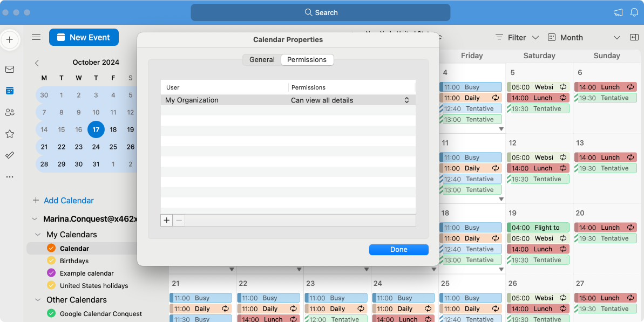The image size is (644, 322).
Task: Open 19:30 Tentative event on Saturday 12
Action: [538, 179]
